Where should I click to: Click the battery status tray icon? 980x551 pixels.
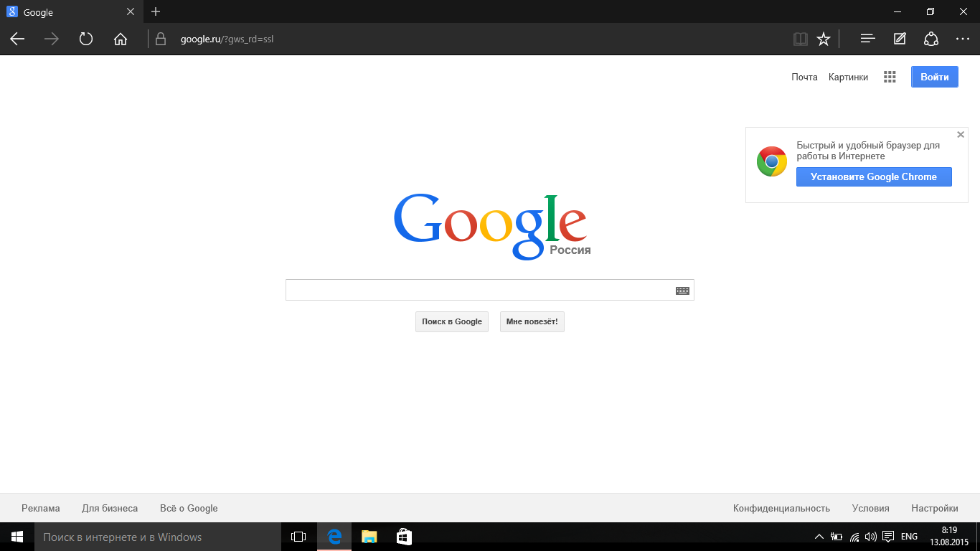[837, 537]
